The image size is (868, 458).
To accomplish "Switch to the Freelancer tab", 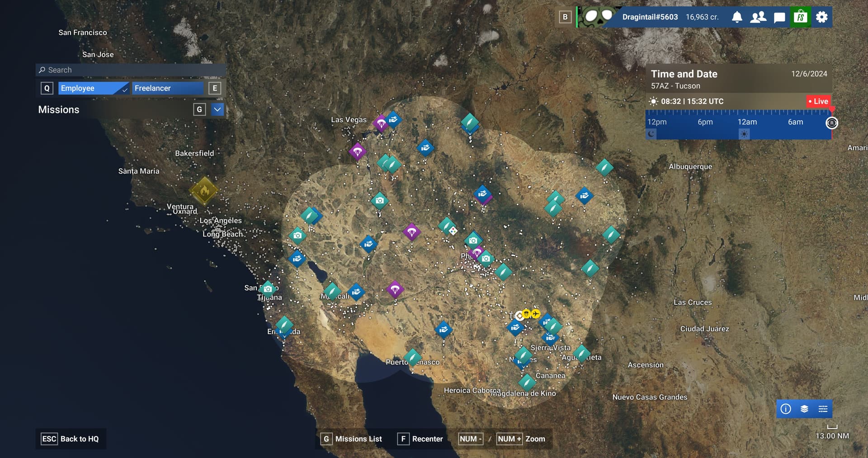I will pos(168,88).
